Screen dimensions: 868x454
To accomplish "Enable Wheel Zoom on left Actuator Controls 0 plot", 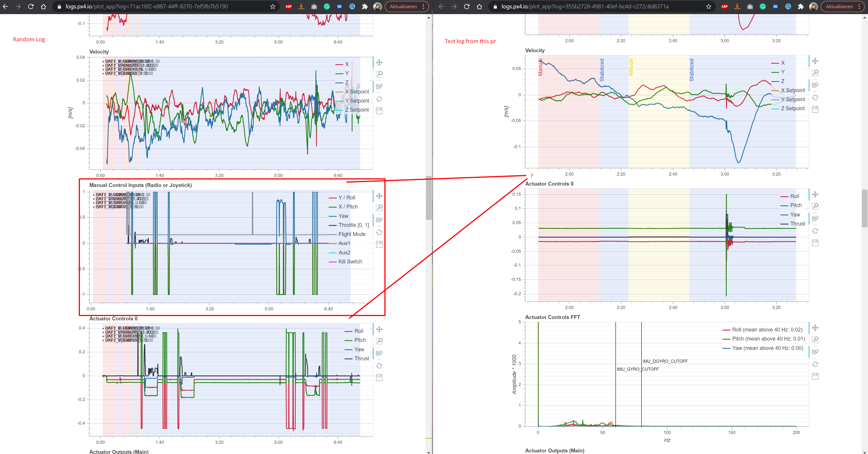I will tap(379, 353).
